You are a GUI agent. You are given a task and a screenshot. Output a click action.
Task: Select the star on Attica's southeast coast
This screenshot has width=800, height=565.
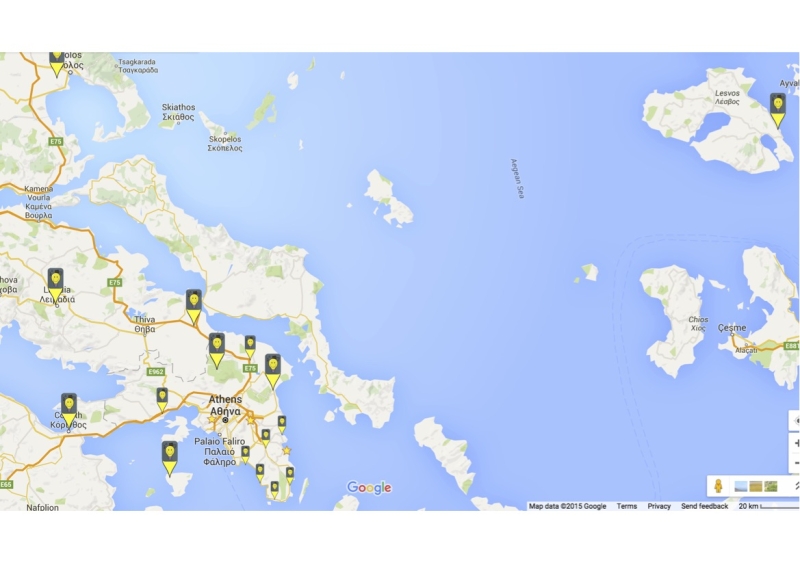(x=287, y=450)
